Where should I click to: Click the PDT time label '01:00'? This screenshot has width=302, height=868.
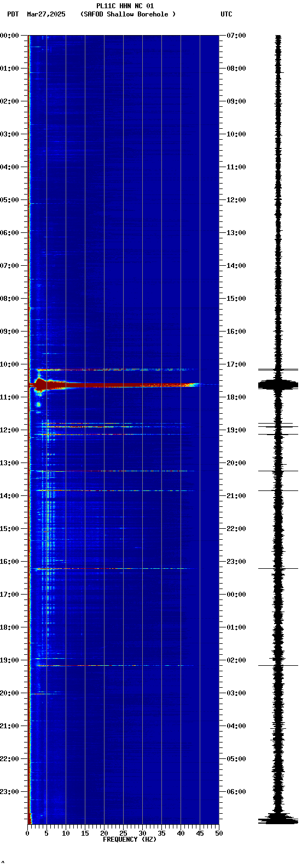[x=10, y=68]
